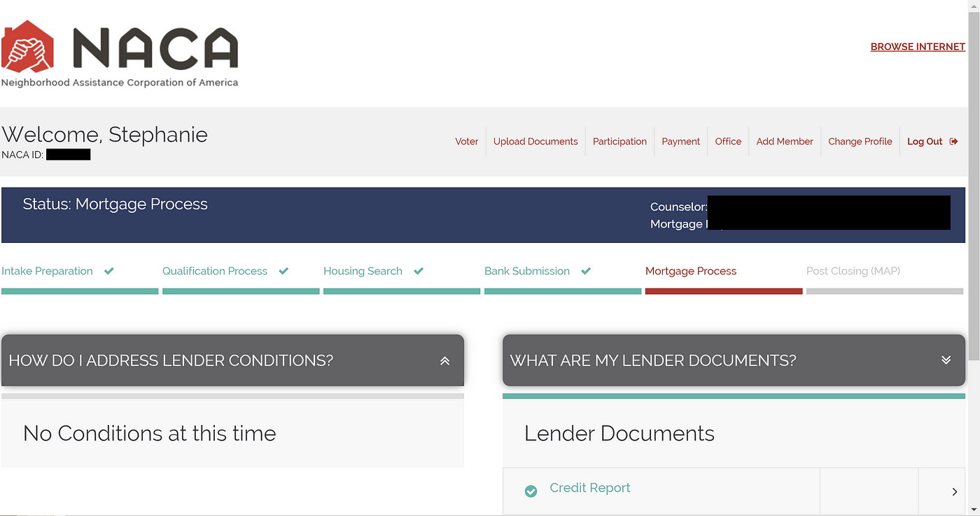Click the Browse Internet link
Image resolution: width=980 pixels, height=516 pixels.
918,47
